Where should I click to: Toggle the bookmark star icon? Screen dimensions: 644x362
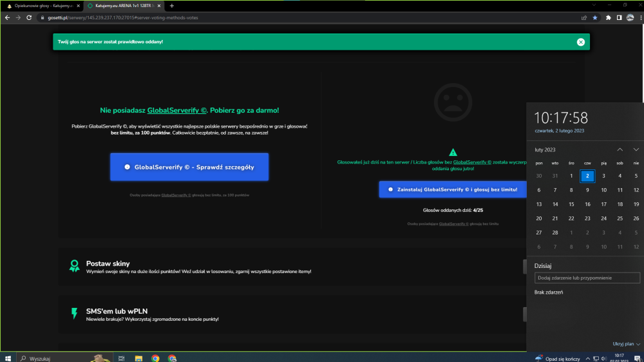coord(594,17)
